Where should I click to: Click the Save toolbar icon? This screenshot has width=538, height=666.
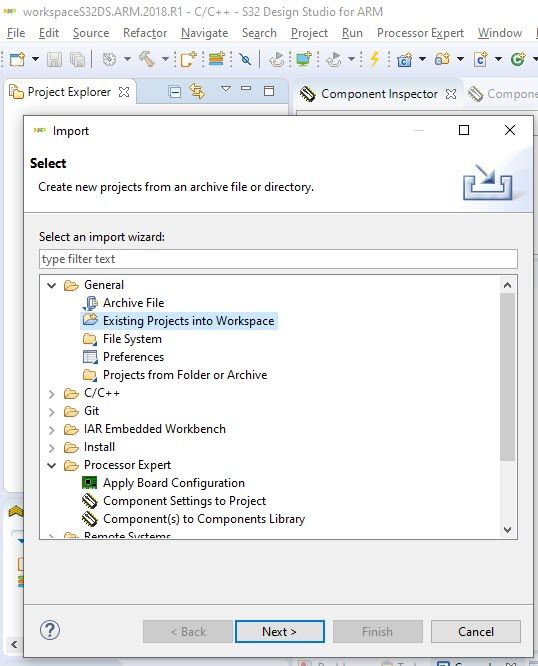click(54, 59)
